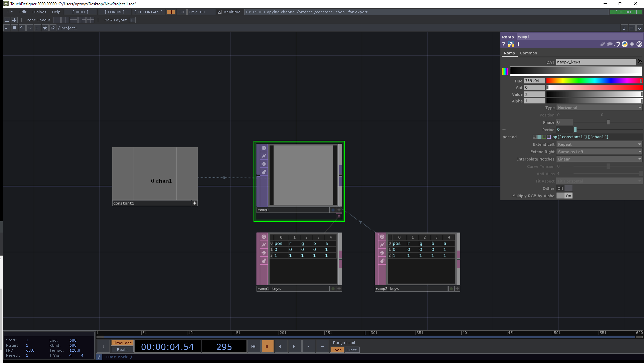Open Python help for the Ramp operator

(x=510, y=44)
